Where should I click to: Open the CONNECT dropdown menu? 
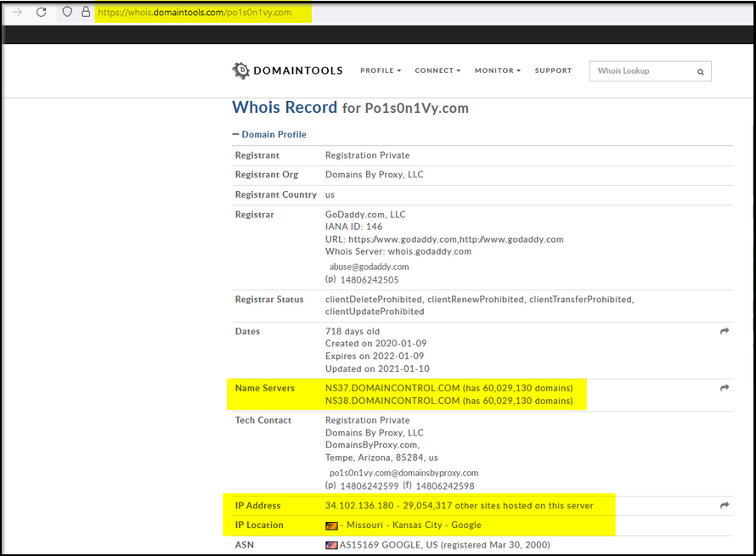(437, 70)
